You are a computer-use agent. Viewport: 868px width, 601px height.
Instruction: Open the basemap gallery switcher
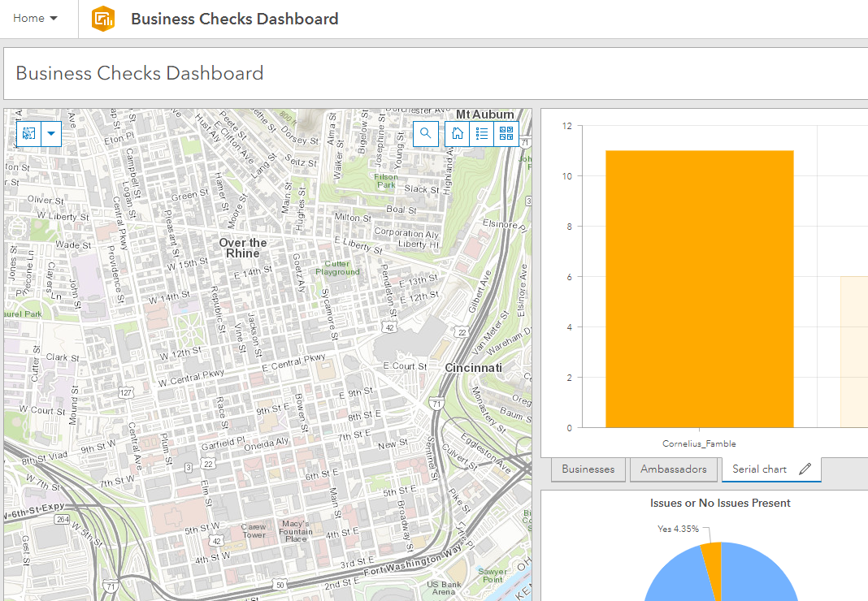pos(506,133)
